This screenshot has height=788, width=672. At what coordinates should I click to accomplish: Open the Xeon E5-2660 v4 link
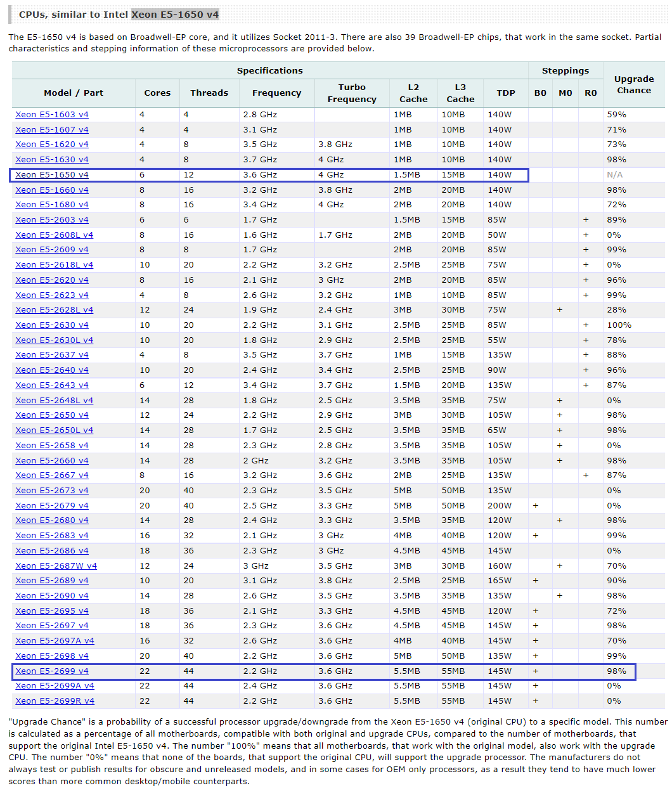[x=52, y=461]
